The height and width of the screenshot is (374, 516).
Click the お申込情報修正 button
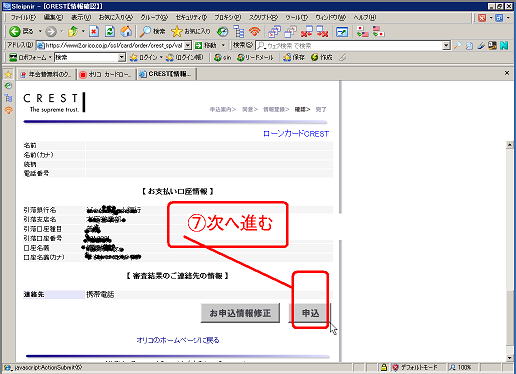click(x=240, y=313)
